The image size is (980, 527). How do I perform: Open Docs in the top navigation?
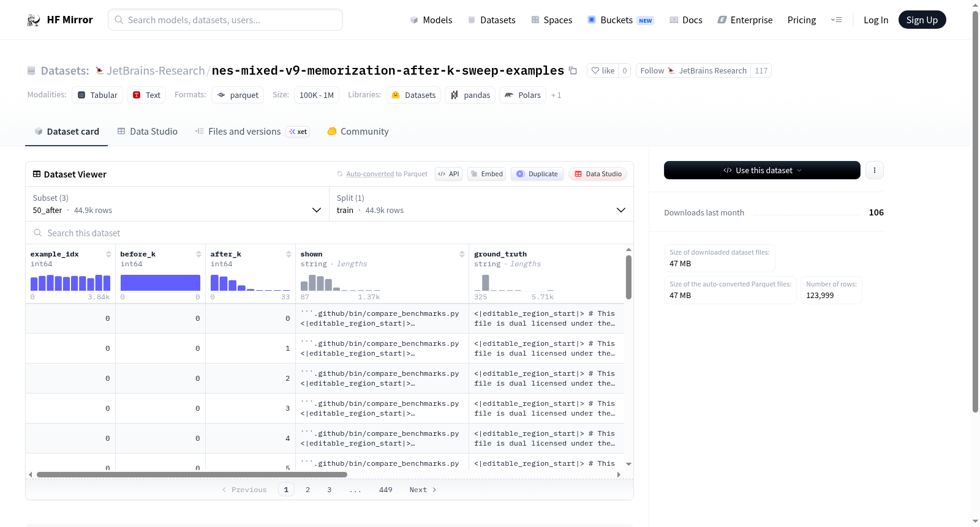coord(686,20)
